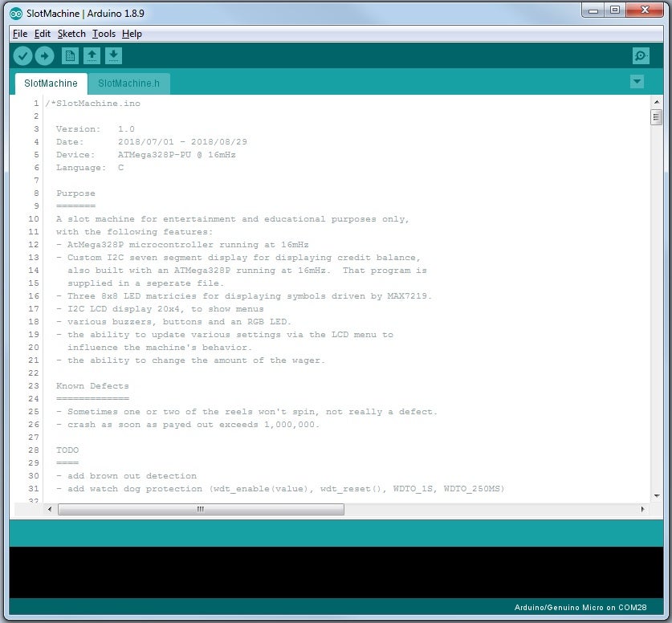Click the "ATMega328P-PU @ 16mHz" device line
672x623 pixels.
[x=177, y=155]
